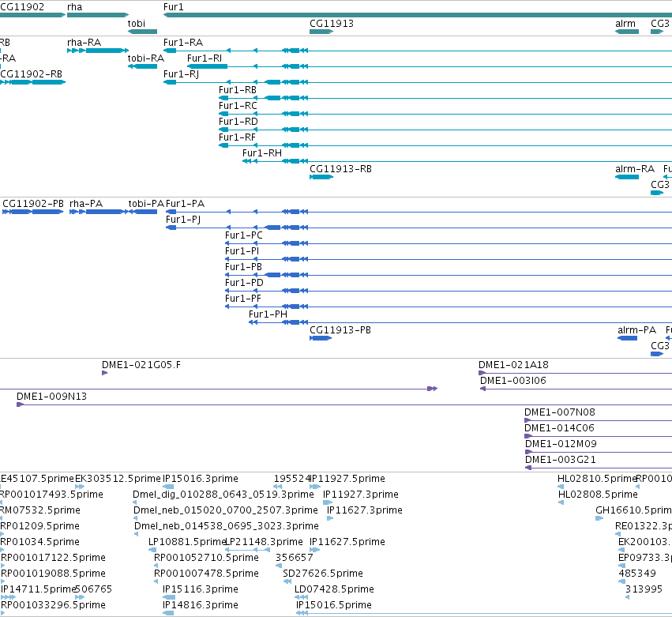Click protein rha-PA

(x=86, y=204)
